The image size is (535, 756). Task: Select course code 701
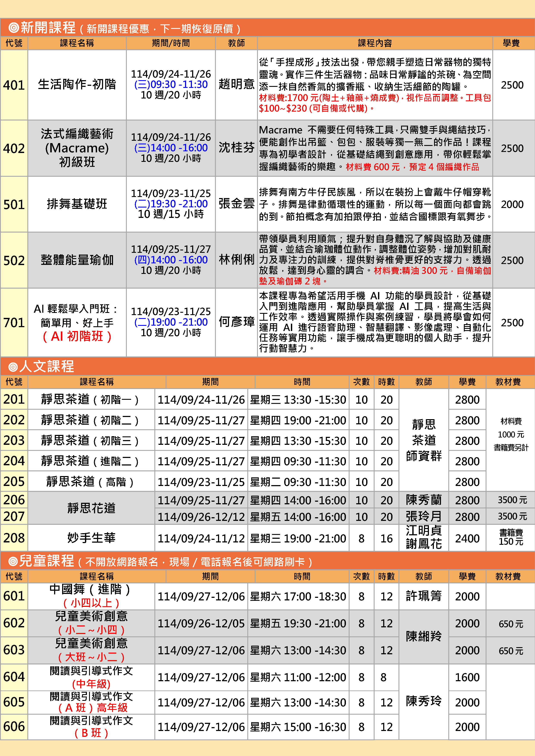coord(14,323)
